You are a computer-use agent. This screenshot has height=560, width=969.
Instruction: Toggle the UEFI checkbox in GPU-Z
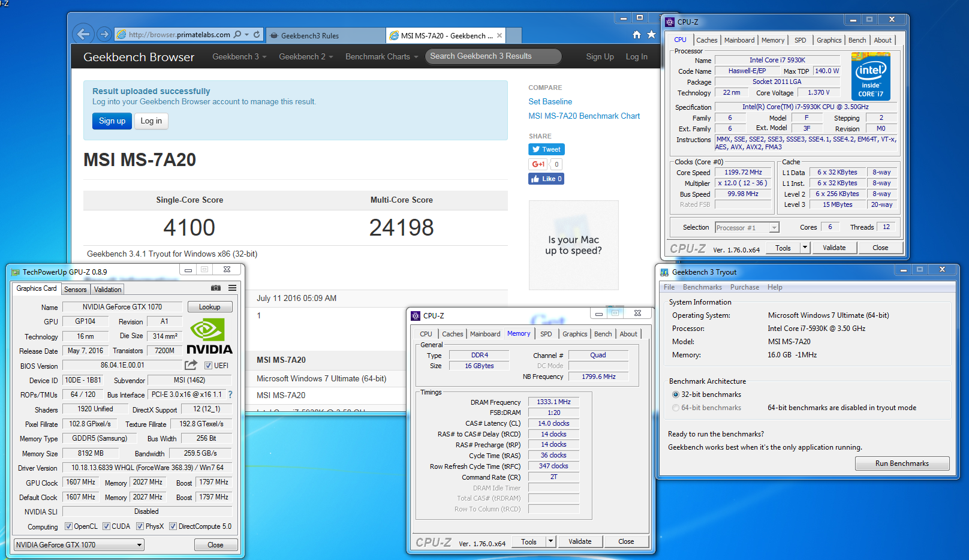[x=208, y=365]
